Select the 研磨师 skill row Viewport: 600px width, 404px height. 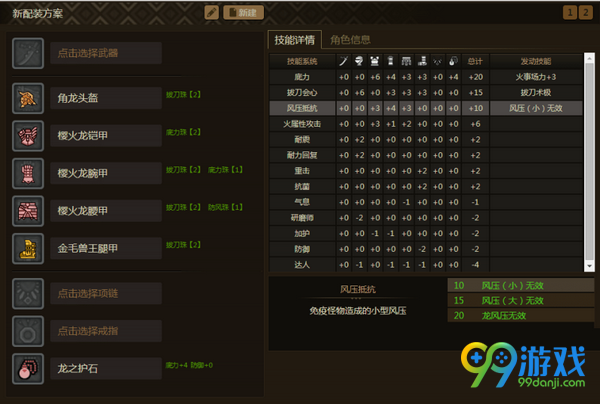click(426, 218)
